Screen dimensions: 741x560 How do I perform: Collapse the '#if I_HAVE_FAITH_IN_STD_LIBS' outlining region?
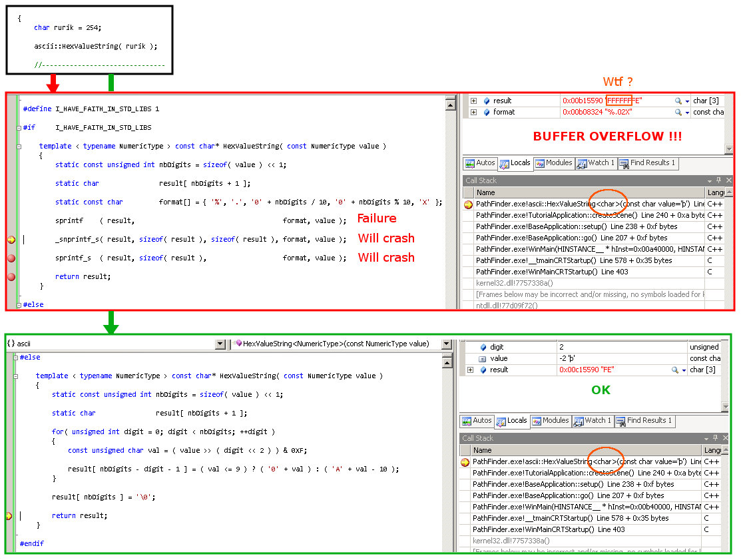[x=19, y=128]
